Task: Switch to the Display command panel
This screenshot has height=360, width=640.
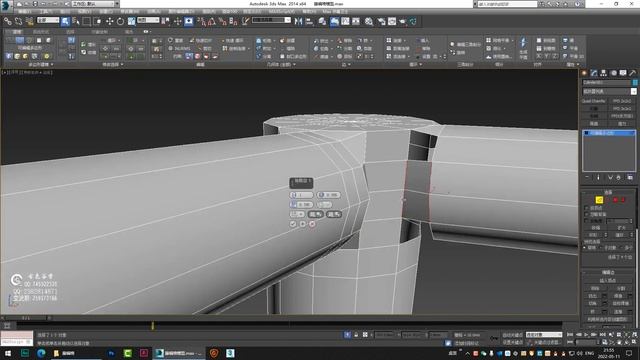Action: 623,73
